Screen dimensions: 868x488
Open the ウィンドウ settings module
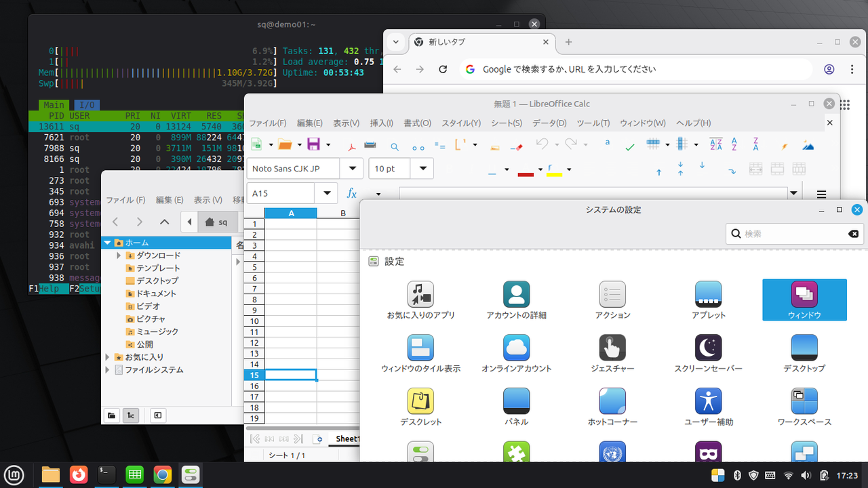tap(804, 300)
